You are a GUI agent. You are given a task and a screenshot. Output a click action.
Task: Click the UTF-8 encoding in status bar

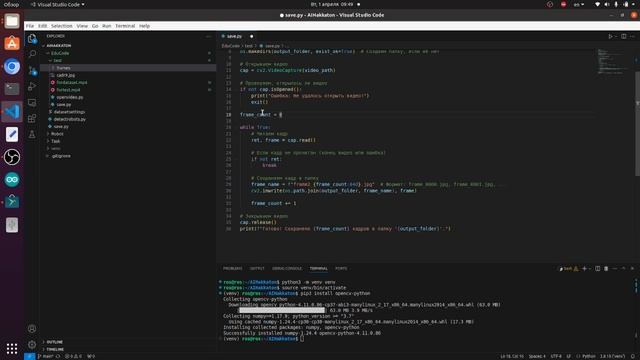pyautogui.click(x=556, y=356)
